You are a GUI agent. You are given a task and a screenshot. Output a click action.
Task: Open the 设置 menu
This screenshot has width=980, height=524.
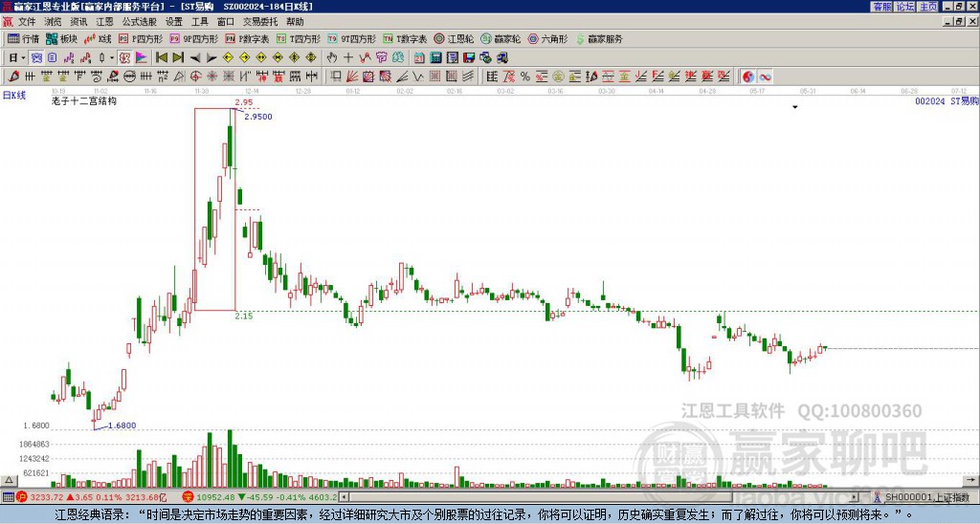174,22
